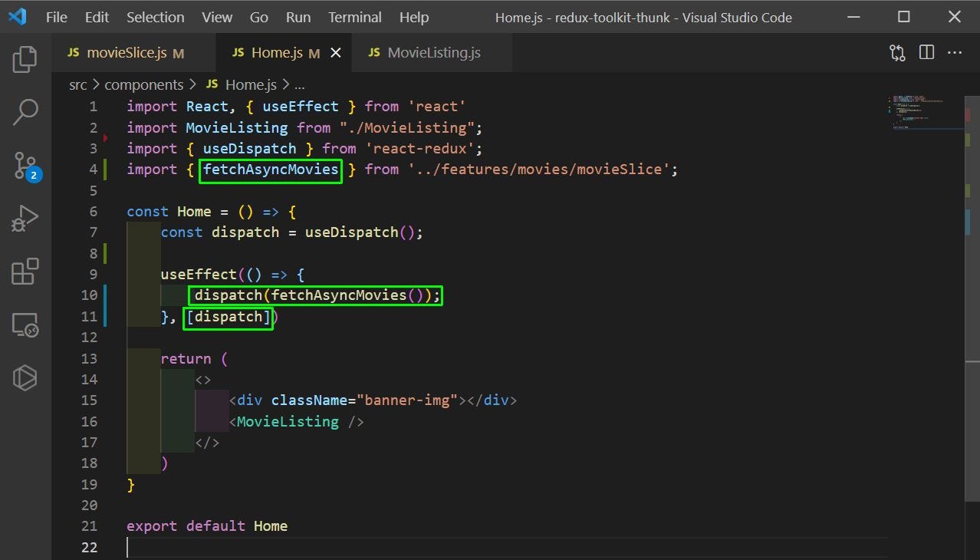The height and width of the screenshot is (560, 980).
Task: Click the components breadcrumb
Action: tap(144, 84)
